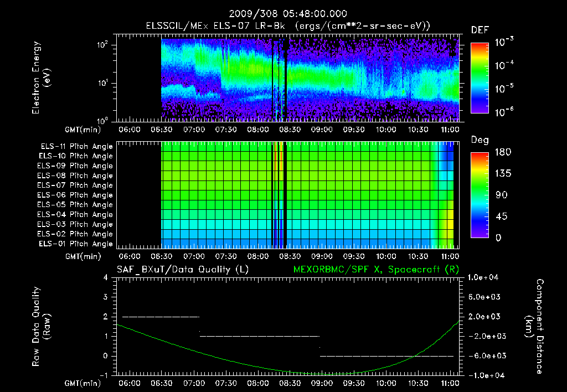Viewport: 567px width, 392px height.
Task: Click the GMT(min) label under the bottom panel
Action: click(83, 383)
